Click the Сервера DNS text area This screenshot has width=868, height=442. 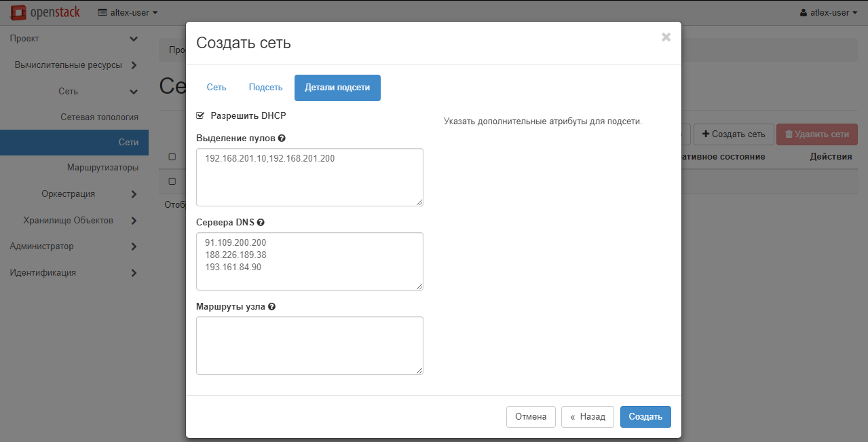[x=309, y=261]
